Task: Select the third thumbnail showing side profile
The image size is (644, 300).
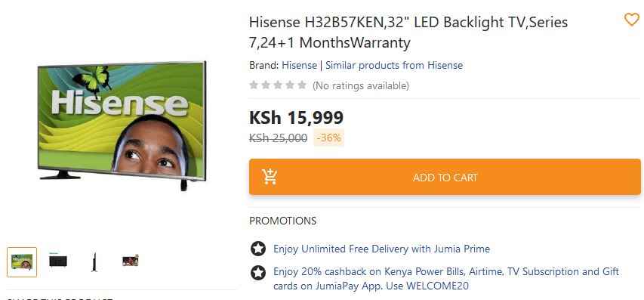Action: (94, 262)
